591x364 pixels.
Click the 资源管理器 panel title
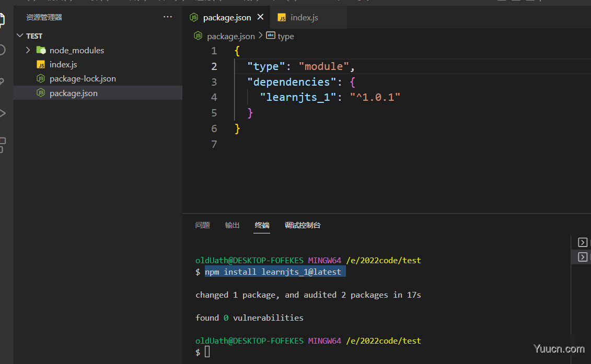[44, 17]
